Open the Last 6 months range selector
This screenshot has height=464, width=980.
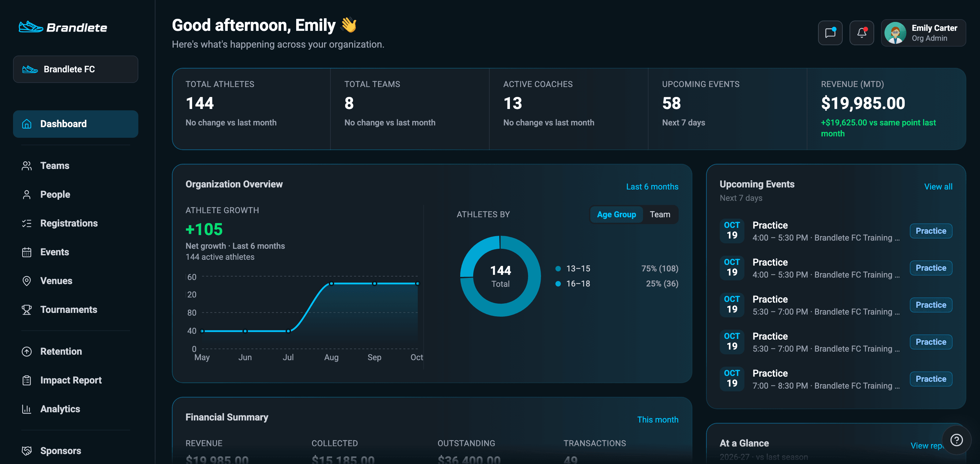point(652,186)
